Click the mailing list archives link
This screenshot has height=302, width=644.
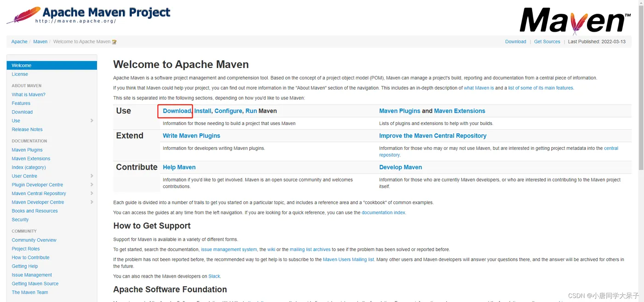[310, 250]
